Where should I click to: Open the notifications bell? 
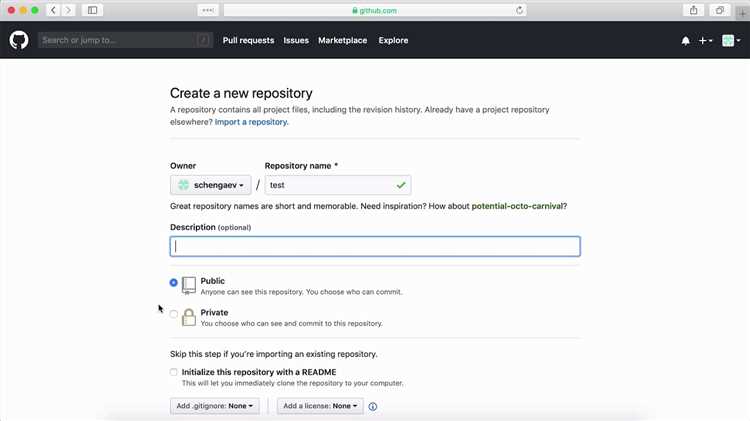pos(685,41)
